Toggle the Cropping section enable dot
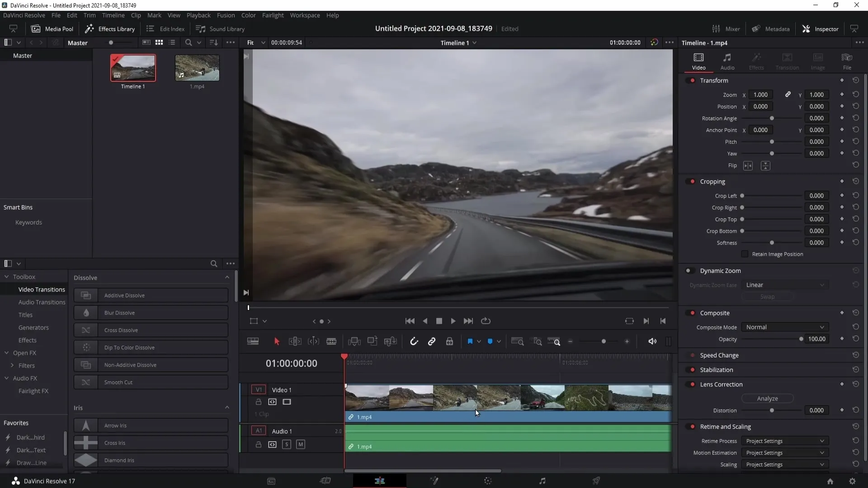 tap(693, 181)
